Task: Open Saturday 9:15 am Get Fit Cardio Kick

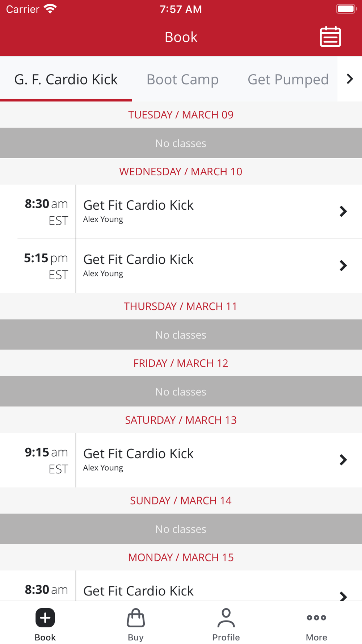Action: point(181,460)
